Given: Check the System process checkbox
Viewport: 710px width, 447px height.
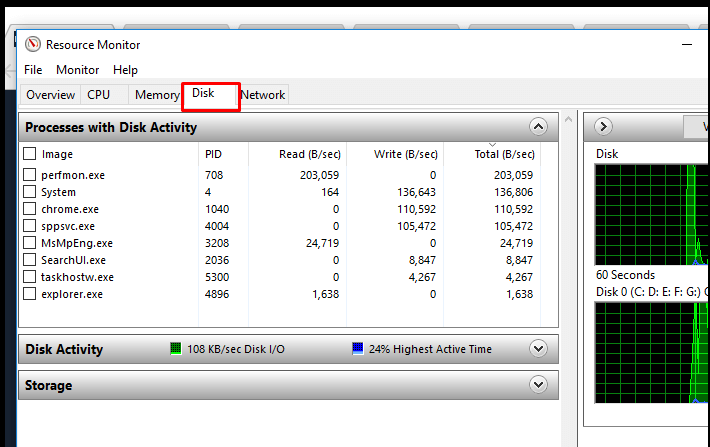Looking at the screenshot, I should pyautogui.click(x=29, y=192).
